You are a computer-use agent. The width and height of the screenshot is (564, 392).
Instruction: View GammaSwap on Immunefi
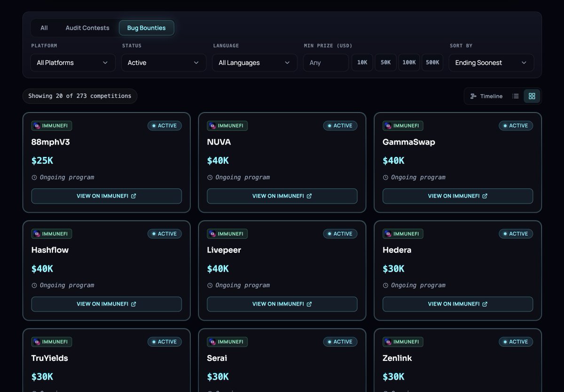458,196
